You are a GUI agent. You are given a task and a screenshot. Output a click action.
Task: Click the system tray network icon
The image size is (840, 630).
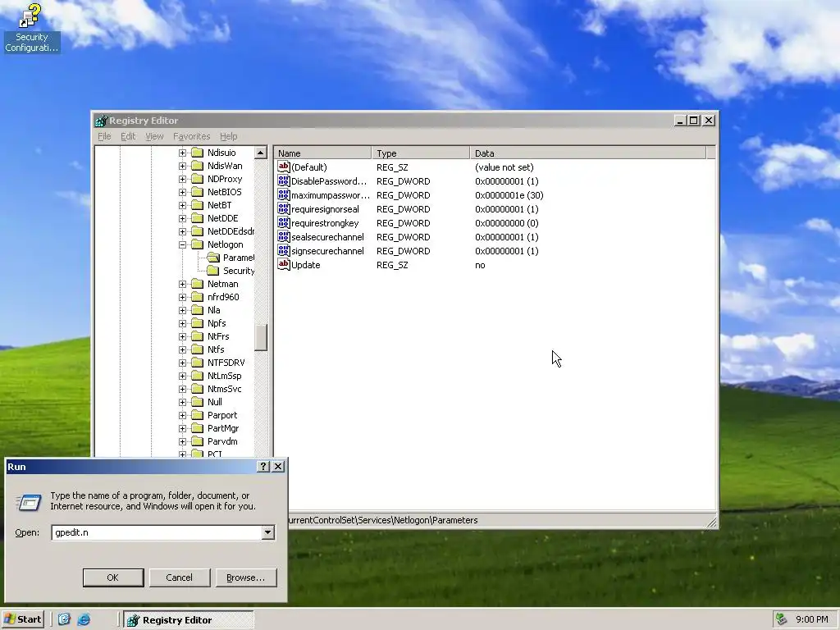click(781, 619)
